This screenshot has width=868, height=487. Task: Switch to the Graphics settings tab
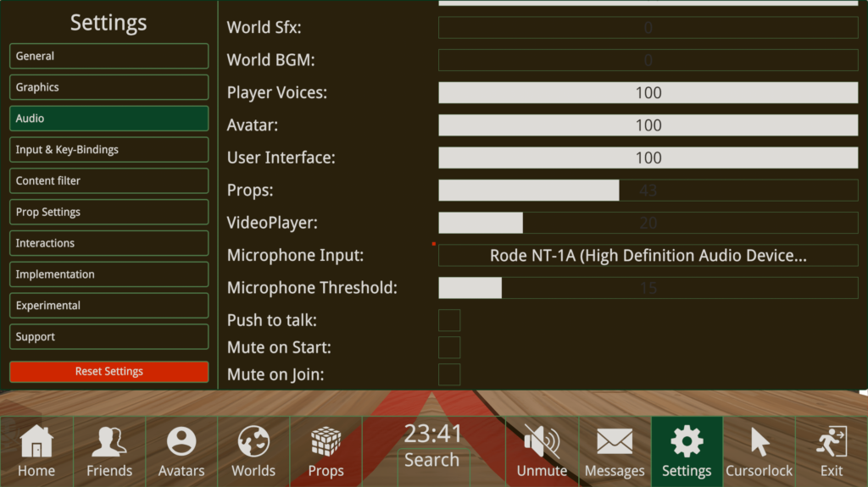coord(109,87)
